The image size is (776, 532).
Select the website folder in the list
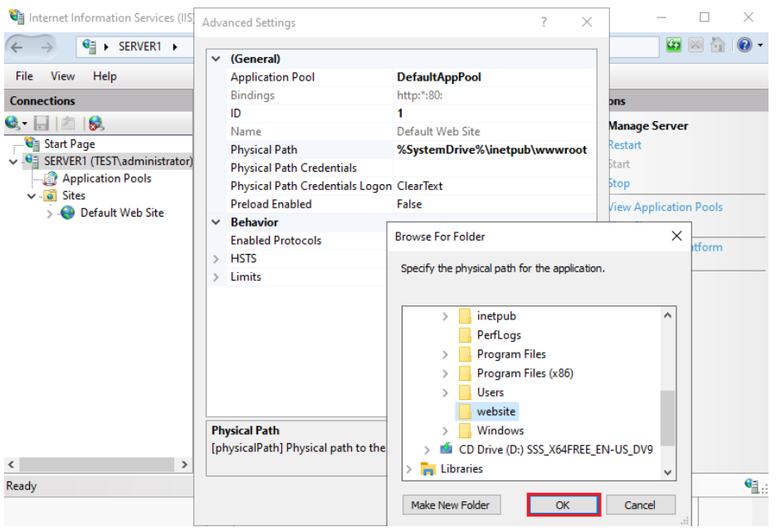click(x=495, y=412)
